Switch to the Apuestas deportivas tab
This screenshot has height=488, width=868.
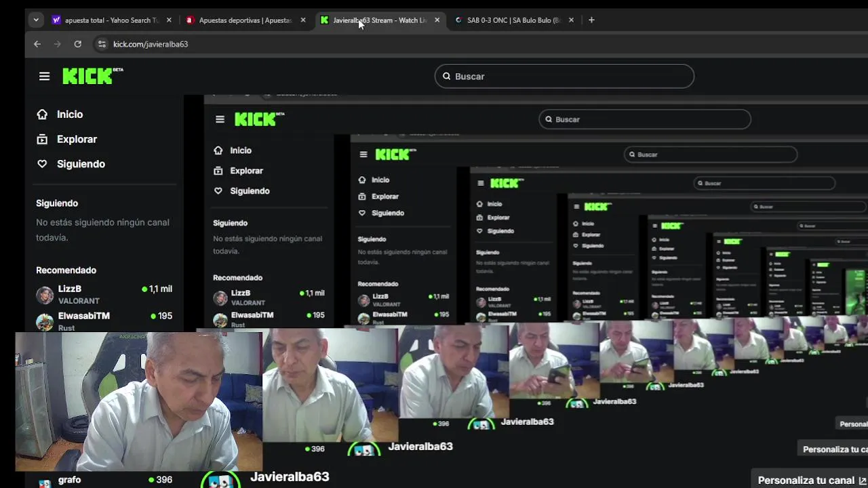[x=245, y=20]
